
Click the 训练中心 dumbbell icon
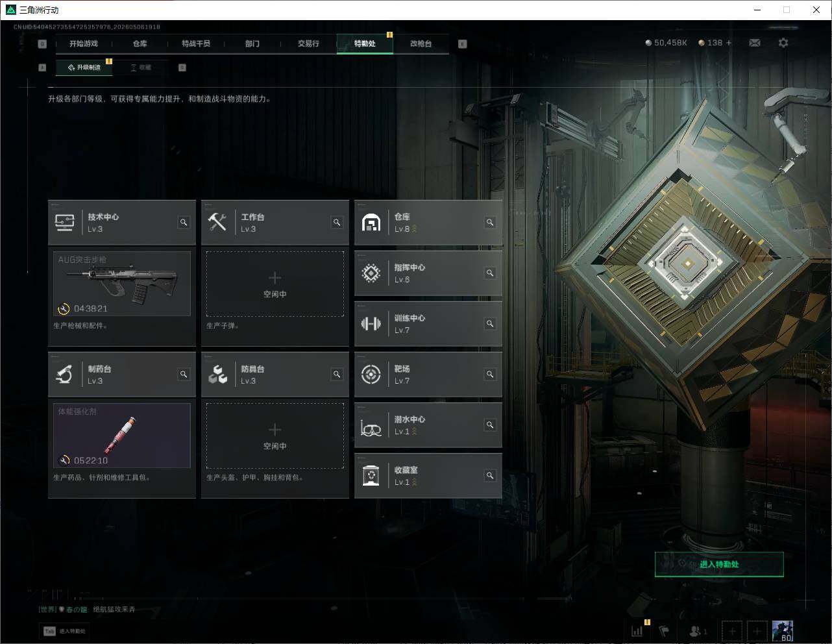tap(371, 324)
